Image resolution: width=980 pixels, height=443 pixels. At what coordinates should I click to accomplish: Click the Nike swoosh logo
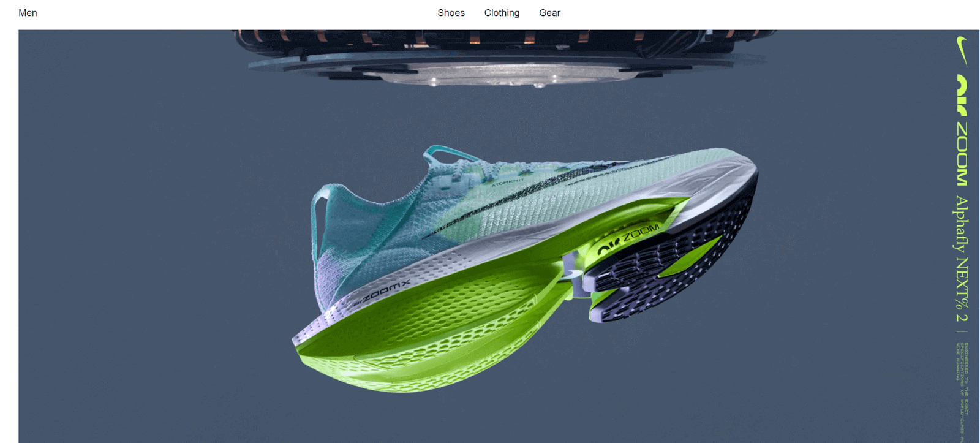(962, 50)
